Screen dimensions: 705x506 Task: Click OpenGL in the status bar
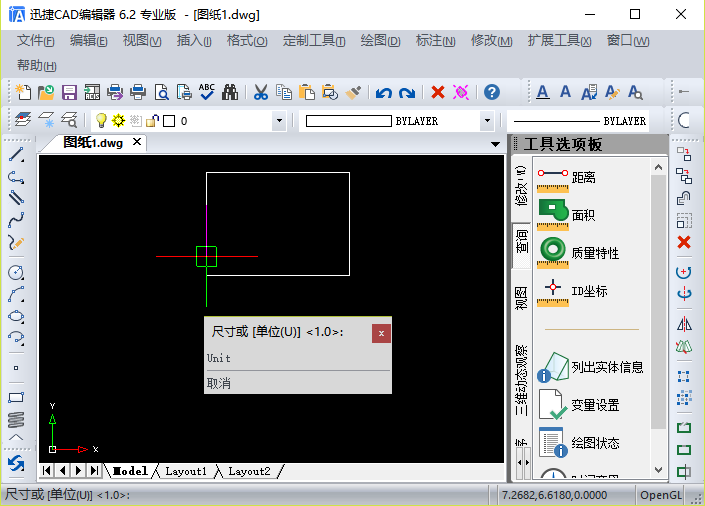pos(660,495)
